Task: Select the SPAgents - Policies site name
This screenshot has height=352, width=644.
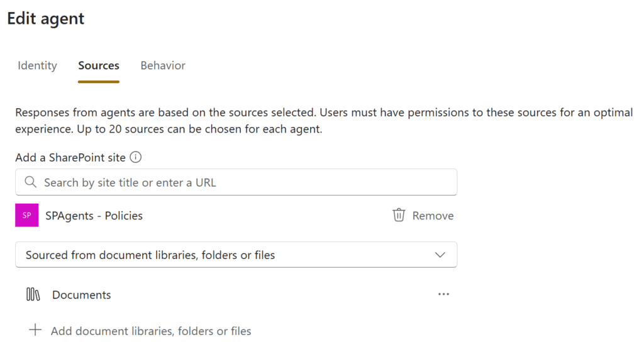Action: [x=94, y=216]
